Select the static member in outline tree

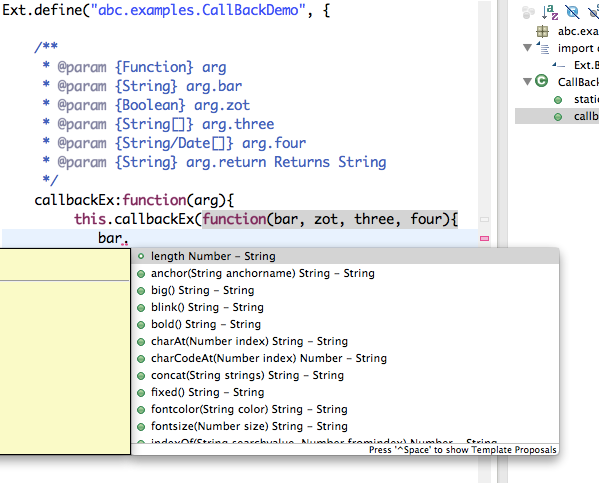[x=586, y=99]
